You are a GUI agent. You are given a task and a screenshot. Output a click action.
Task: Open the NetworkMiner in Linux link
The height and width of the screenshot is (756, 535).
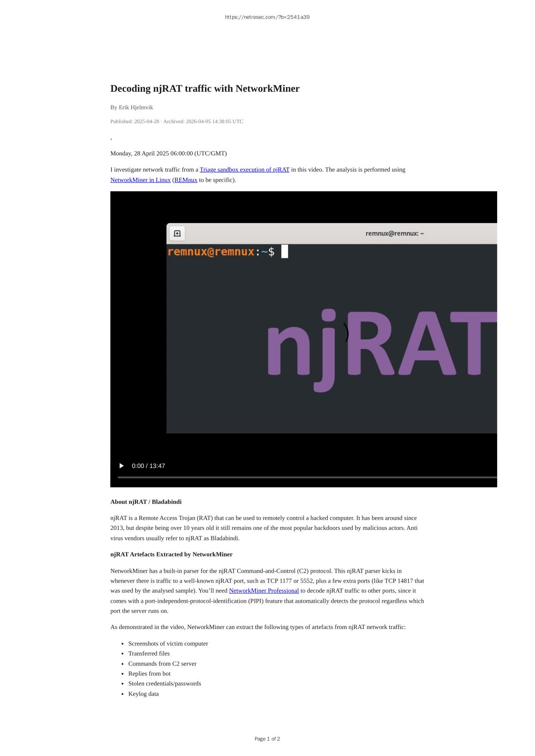click(140, 180)
